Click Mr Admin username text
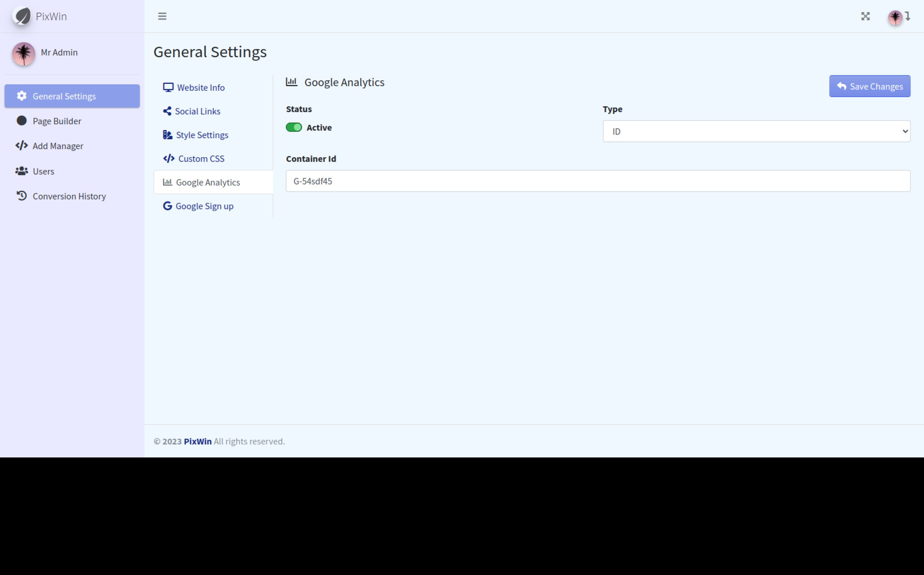This screenshot has width=924, height=575. [x=59, y=52]
